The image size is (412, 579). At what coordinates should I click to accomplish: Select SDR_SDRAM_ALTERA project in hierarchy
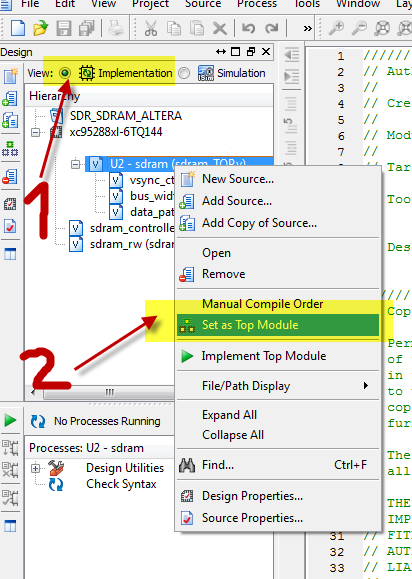coord(126,116)
